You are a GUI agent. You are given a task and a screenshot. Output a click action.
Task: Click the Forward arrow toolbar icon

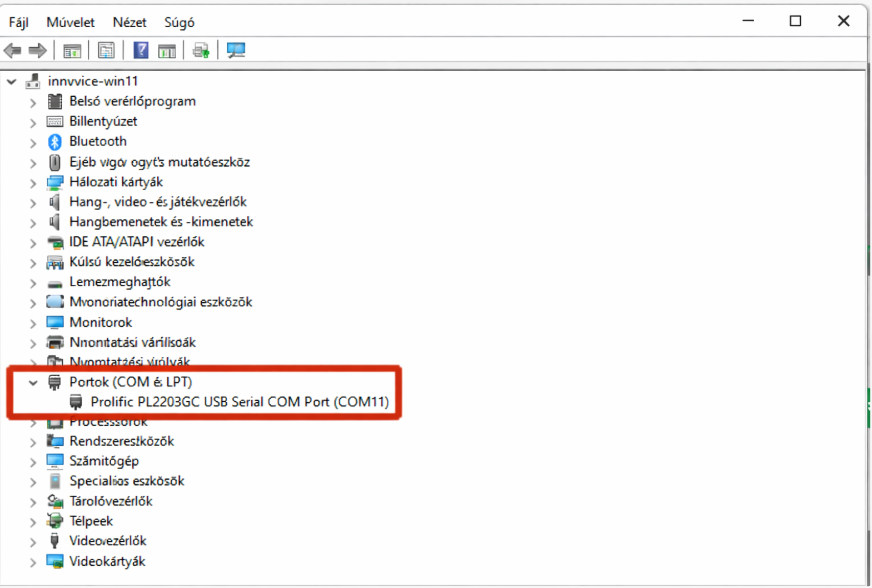pos(37,51)
